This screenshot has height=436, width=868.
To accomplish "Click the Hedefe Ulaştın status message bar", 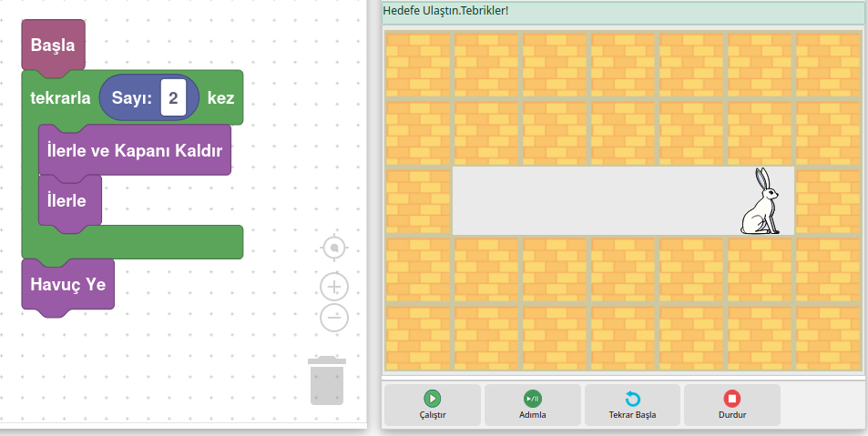I will [621, 12].
